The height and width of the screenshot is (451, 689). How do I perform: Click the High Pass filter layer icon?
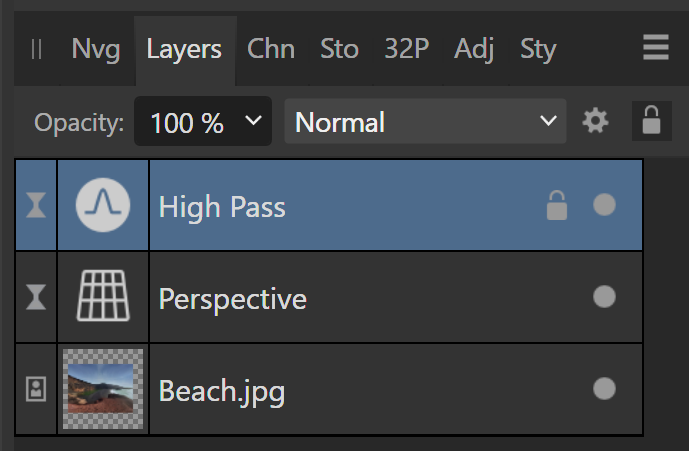(104, 206)
